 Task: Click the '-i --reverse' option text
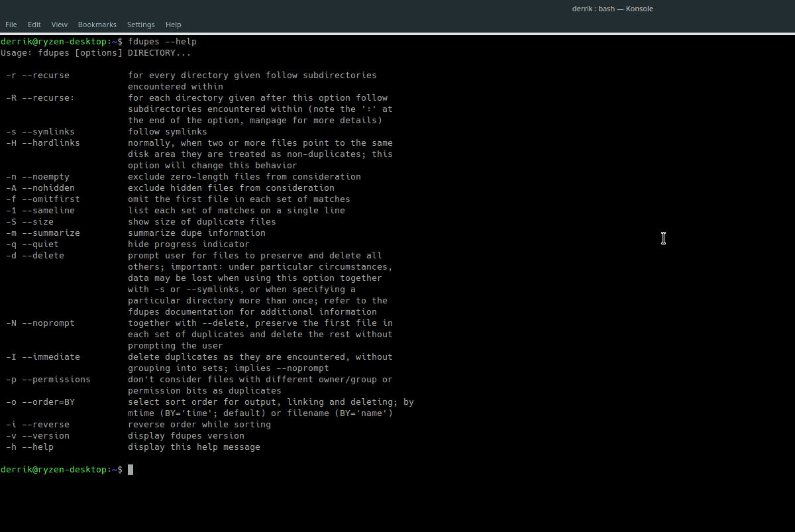38,425
